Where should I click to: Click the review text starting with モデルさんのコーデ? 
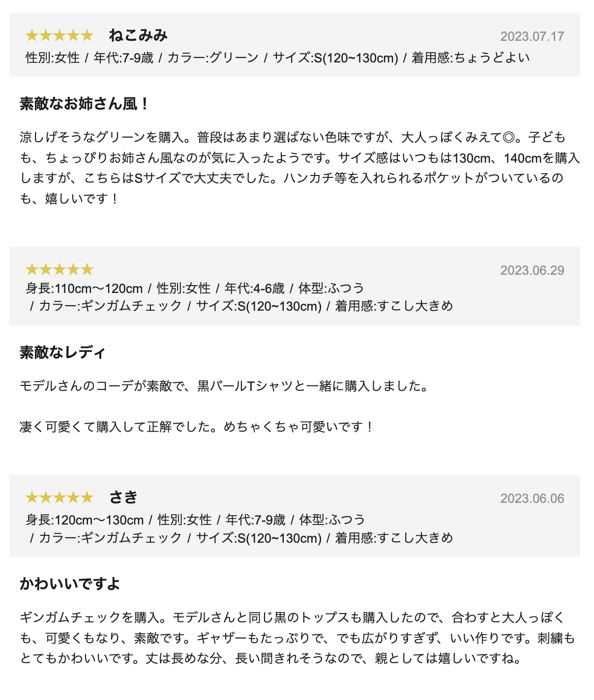(225, 386)
